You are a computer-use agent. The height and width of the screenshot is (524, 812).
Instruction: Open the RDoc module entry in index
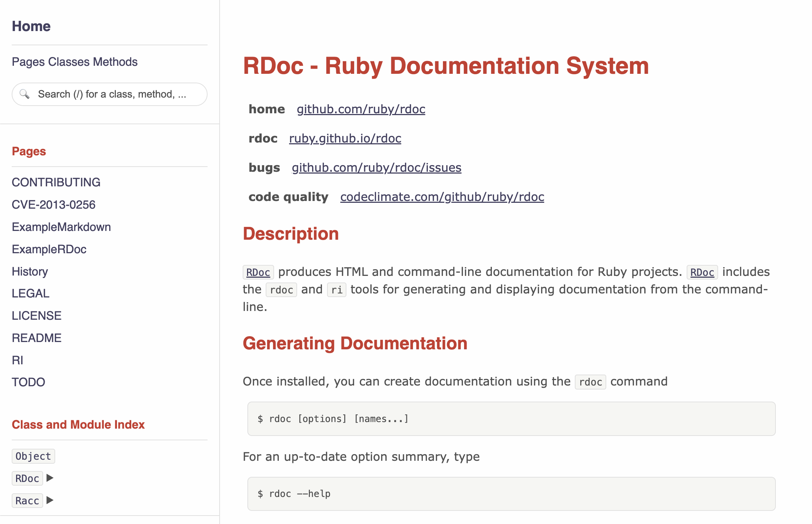coord(27,478)
